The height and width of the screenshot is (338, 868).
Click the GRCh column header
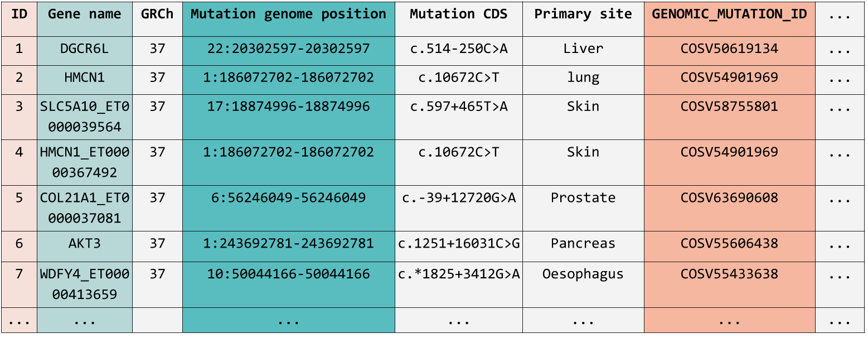point(157,15)
